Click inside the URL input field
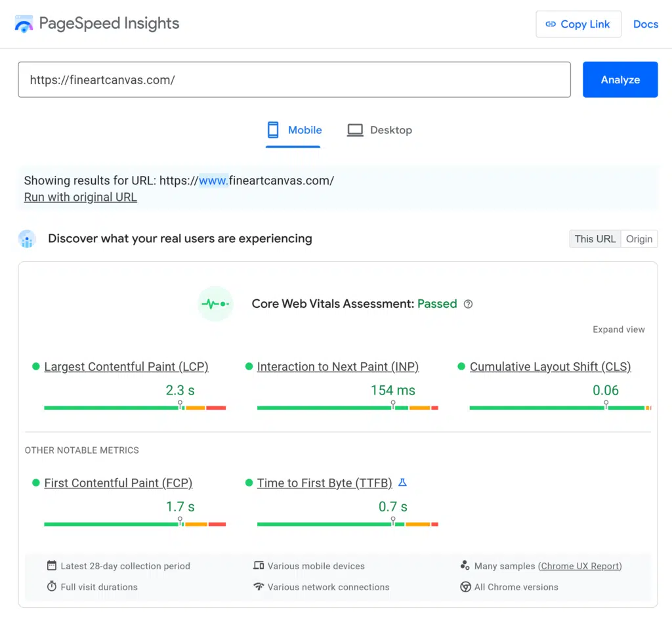The image size is (672, 623). [x=294, y=79]
